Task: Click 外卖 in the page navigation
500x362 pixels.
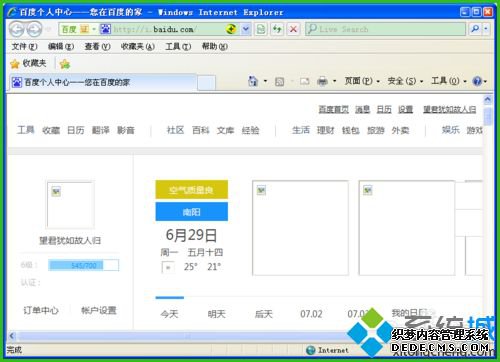Action: [x=400, y=130]
